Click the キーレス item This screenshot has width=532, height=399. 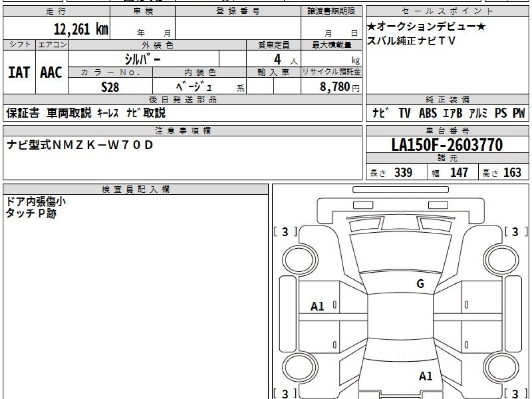point(108,113)
